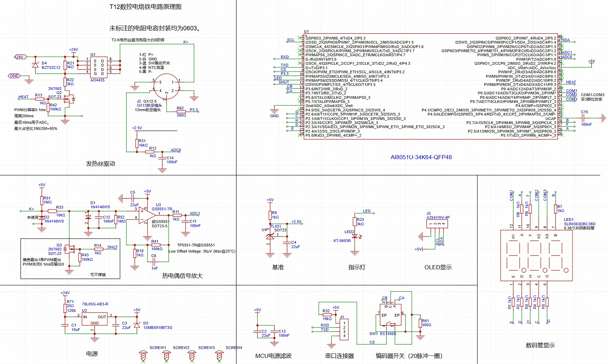This screenshot has width=608, height=364.
Task: Click the GND port flag below 24V
Action: pos(15,76)
